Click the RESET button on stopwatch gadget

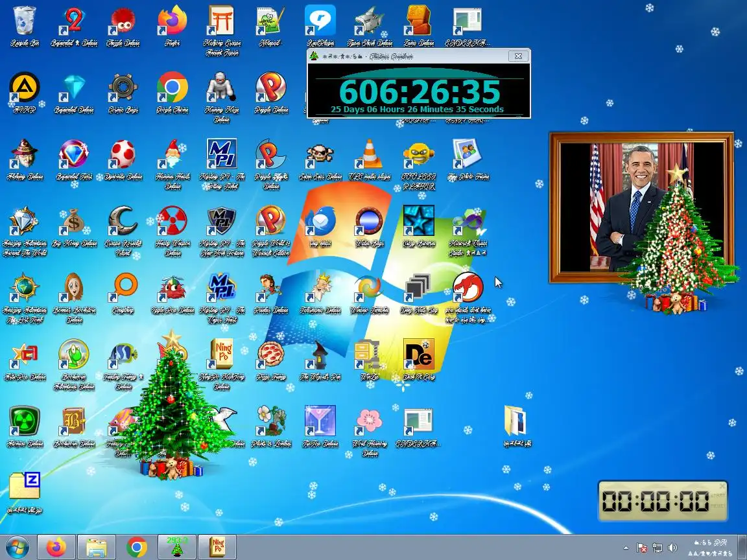pyautogui.click(x=717, y=506)
